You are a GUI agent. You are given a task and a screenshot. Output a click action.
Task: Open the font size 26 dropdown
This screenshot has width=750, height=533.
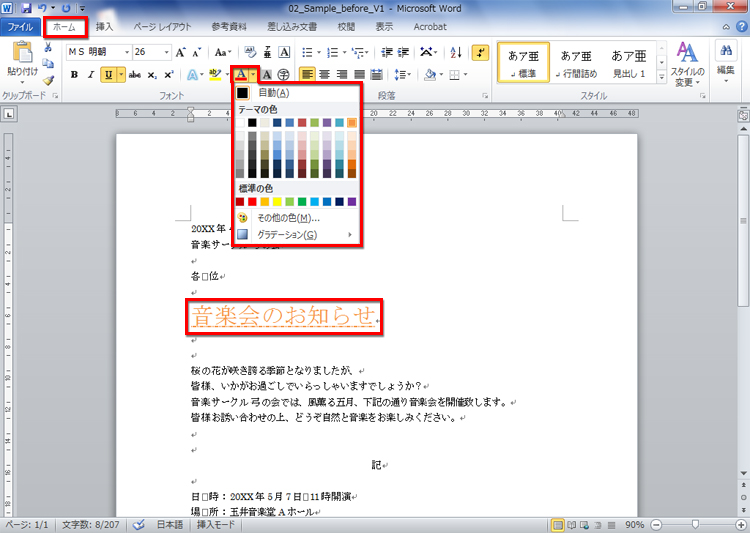(x=166, y=52)
